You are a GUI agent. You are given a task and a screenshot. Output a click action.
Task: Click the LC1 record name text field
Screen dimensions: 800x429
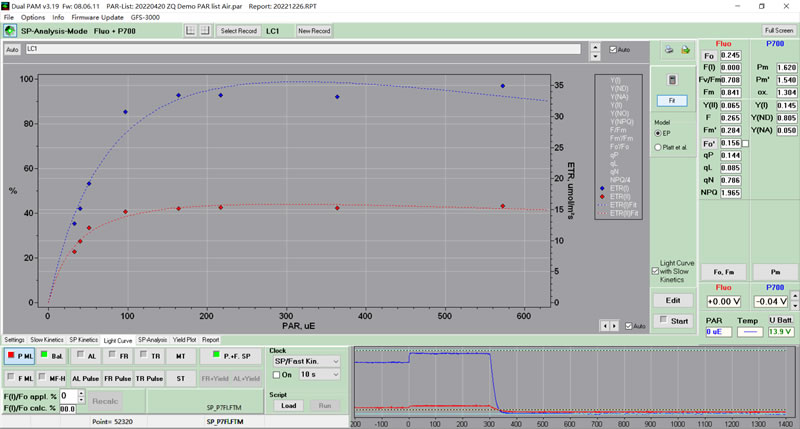click(300, 49)
